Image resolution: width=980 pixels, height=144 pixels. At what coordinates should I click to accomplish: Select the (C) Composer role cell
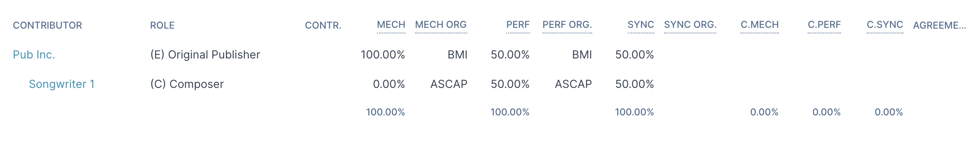[x=187, y=84]
